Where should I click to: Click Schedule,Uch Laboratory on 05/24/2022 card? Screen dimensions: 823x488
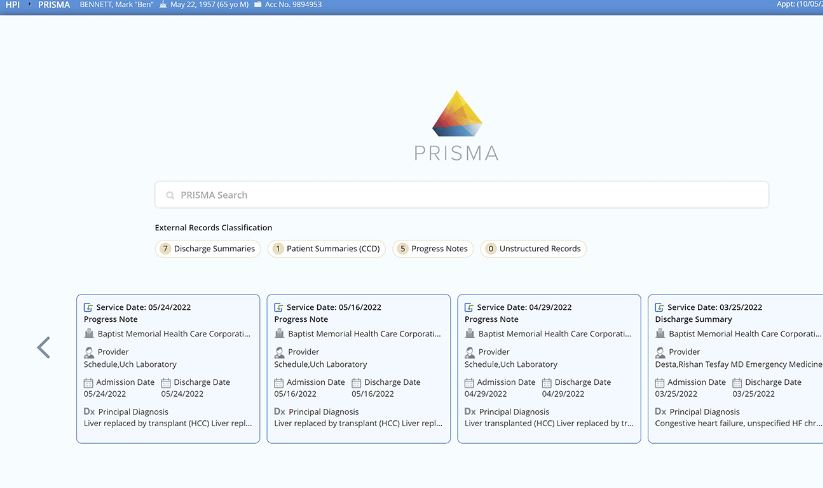click(130, 364)
